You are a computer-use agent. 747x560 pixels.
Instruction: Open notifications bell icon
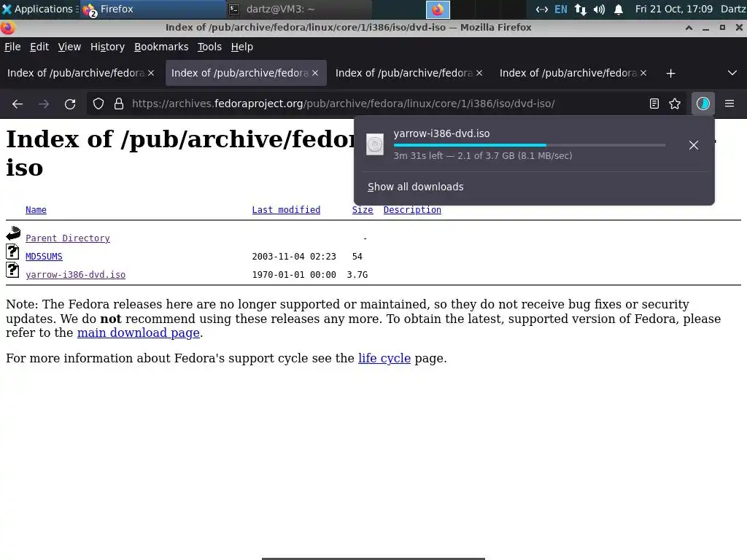[x=619, y=9]
